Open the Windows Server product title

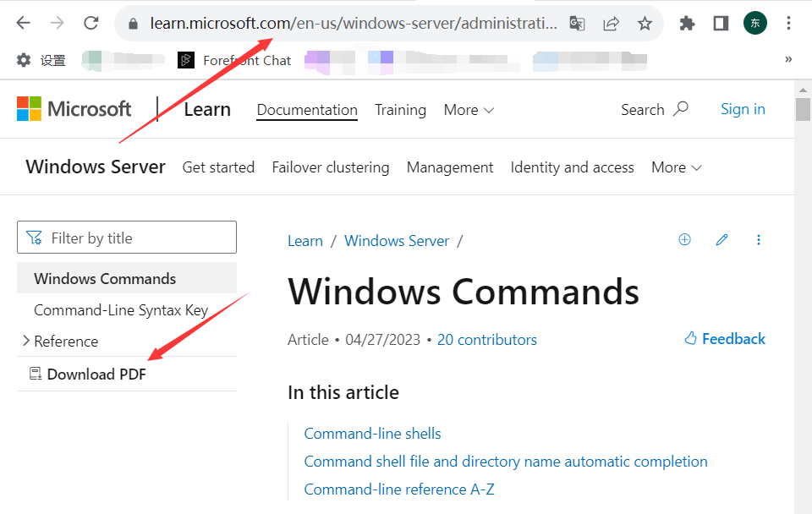(x=96, y=167)
